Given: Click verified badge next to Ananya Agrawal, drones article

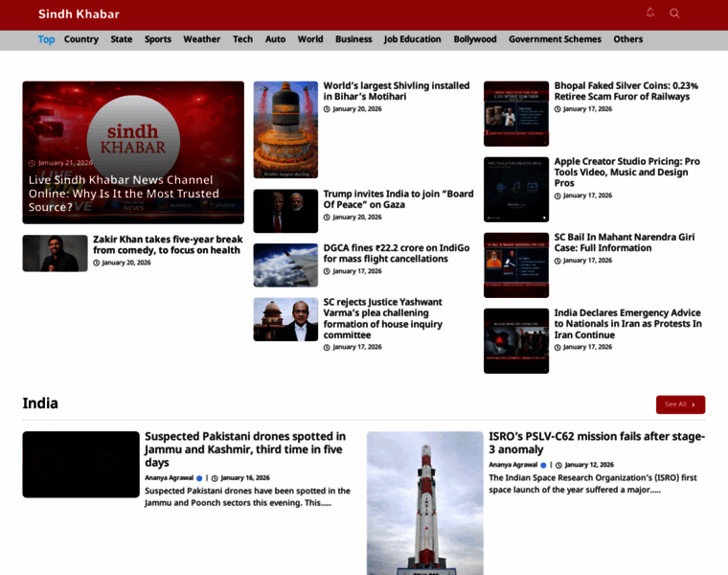Looking at the screenshot, I should [199, 477].
